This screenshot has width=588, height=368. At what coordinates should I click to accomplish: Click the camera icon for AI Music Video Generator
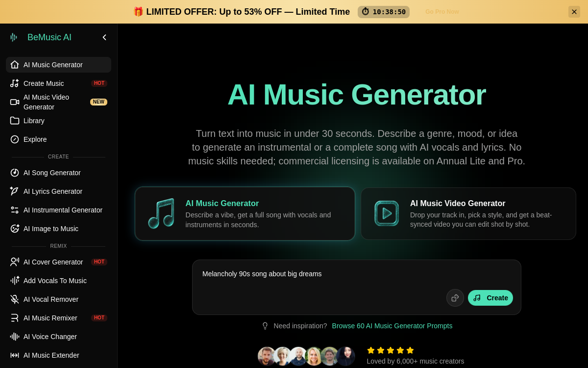pyautogui.click(x=15, y=102)
